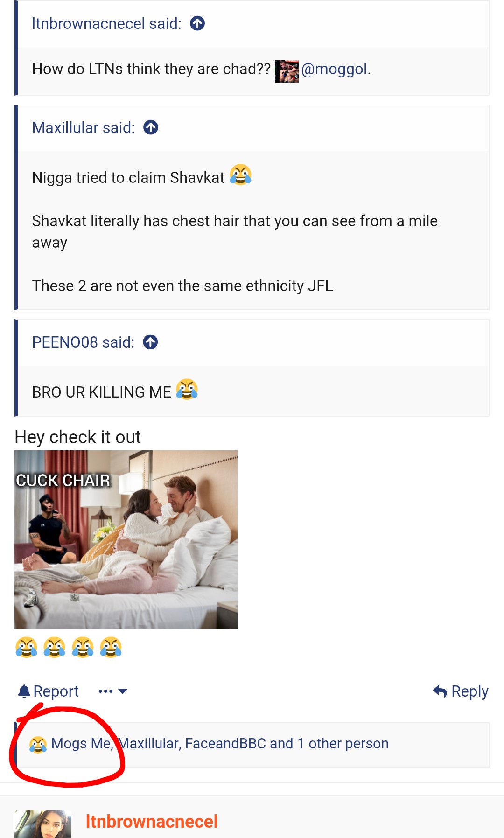Jump to Maxillular's quoted post arrow

(x=151, y=127)
